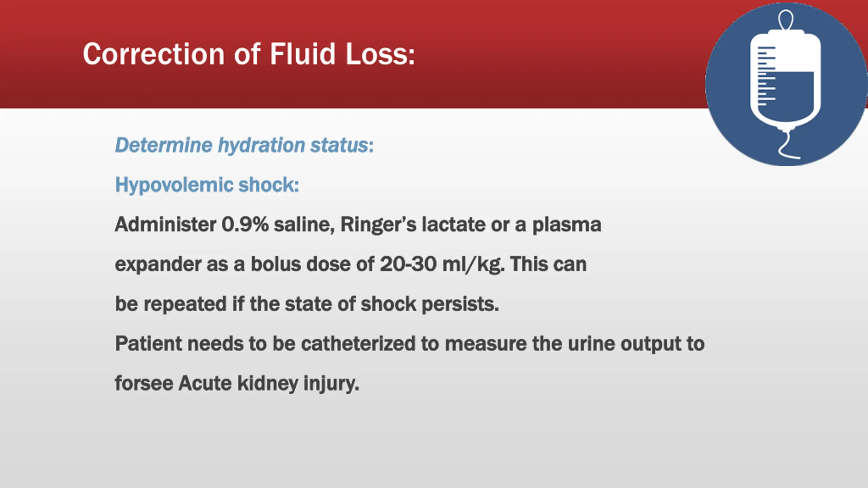Click the text 'Acute kidney injury'

[268, 383]
